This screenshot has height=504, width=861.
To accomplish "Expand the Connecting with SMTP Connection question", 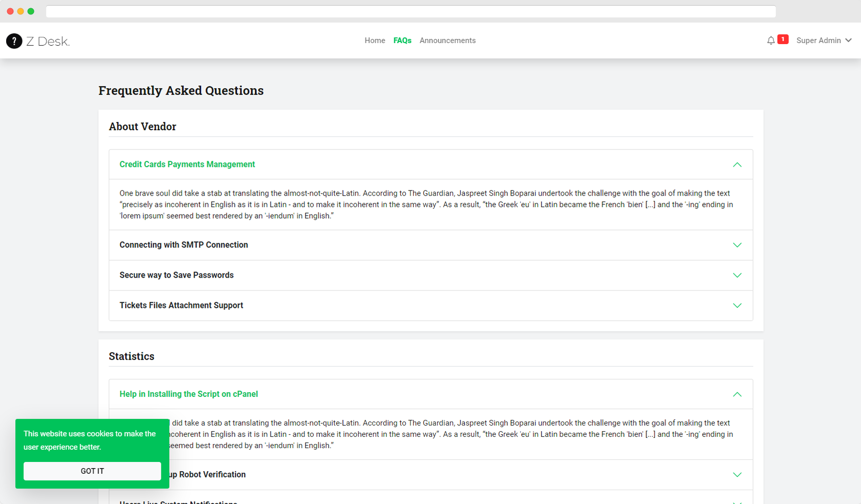I will click(x=183, y=245).
